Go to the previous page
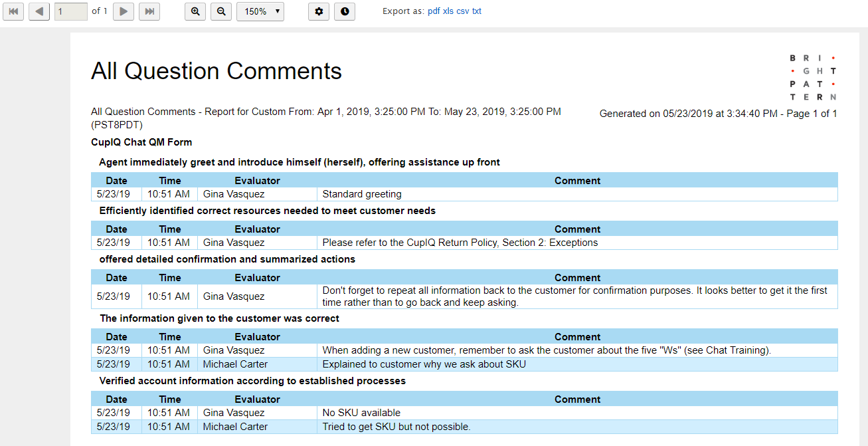The height and width of the screenshot is (446, 868). click(39, 11)
